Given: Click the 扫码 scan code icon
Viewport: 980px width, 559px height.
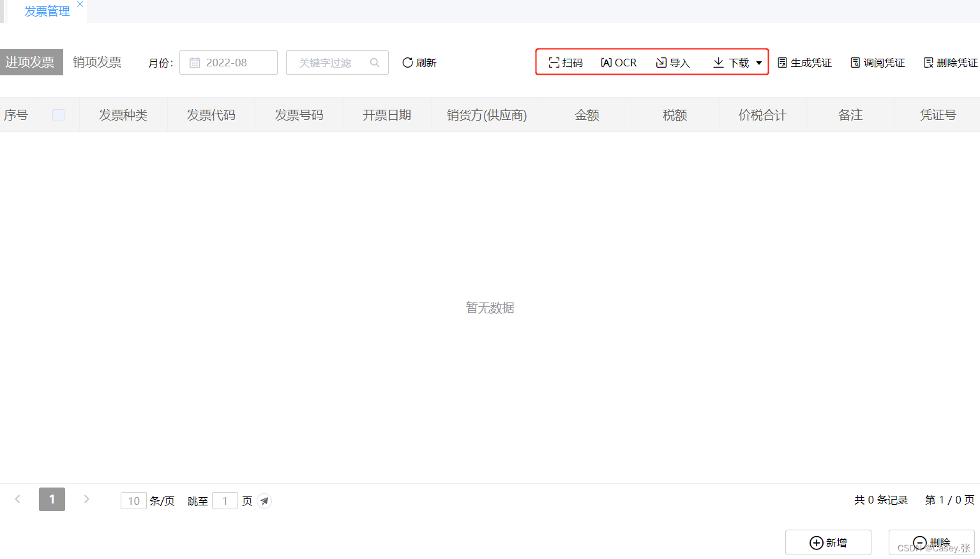Looking at the screenshot, I should pyautogui.click(x=554, y=63).
